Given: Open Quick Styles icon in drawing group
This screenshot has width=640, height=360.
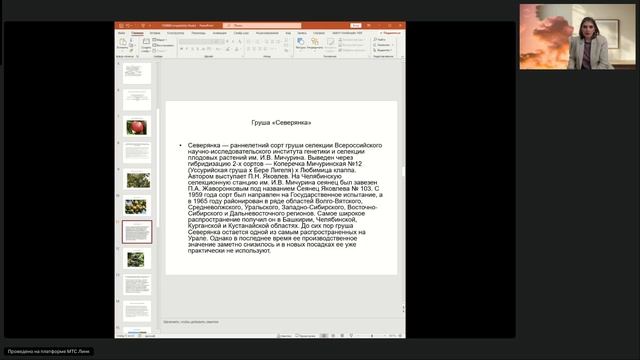Looking at the screenshot, I should point(331,42).
